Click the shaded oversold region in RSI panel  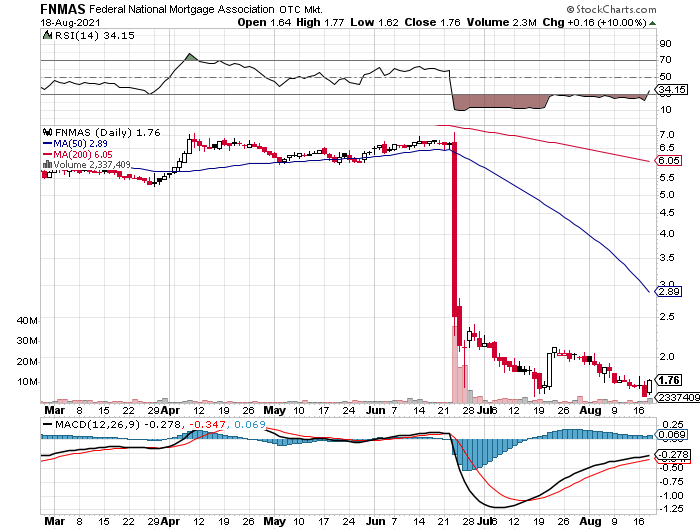click(500, 101)
